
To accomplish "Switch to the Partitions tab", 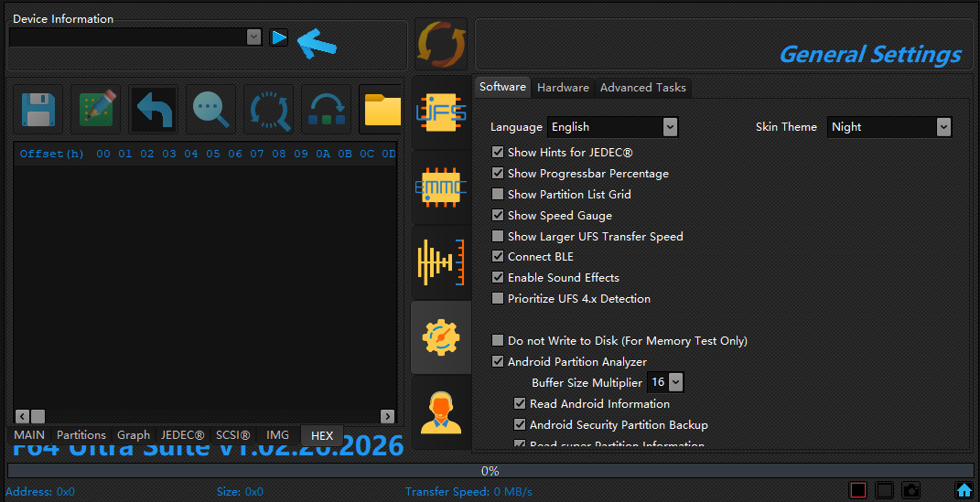I will 81,435.
